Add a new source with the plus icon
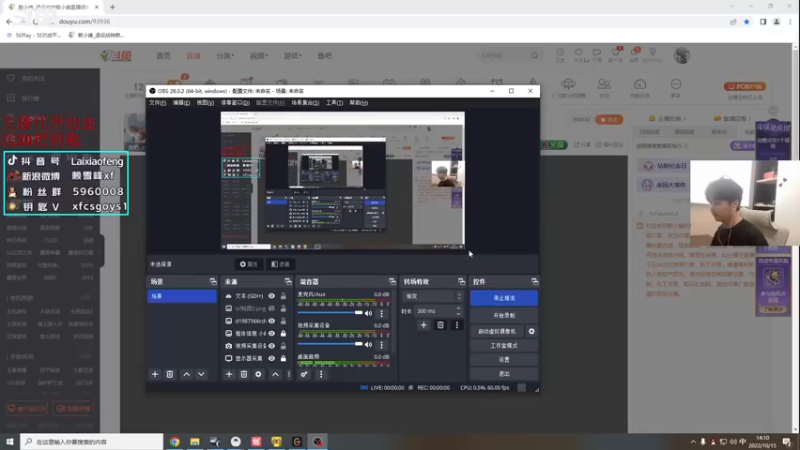Viewport: 800px width, 450px height. click(229, 374)
